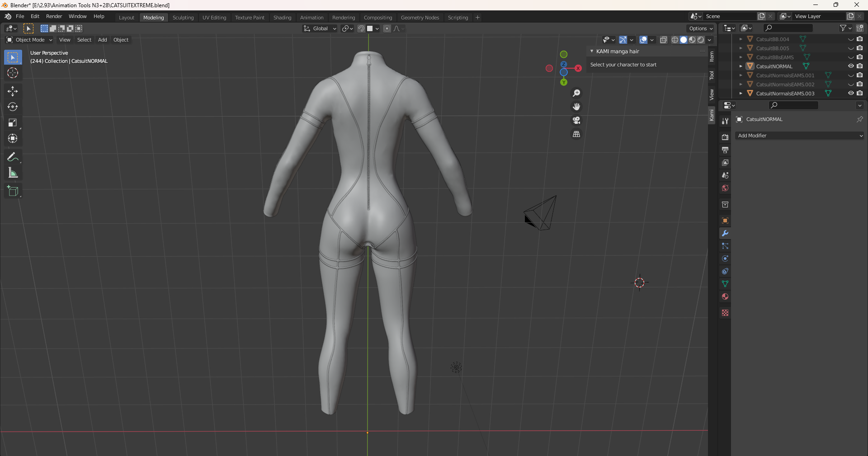This screenshot has width=868, height=456.
Task: Open the Object Data green triangle icon
Action: click(725, 284)
